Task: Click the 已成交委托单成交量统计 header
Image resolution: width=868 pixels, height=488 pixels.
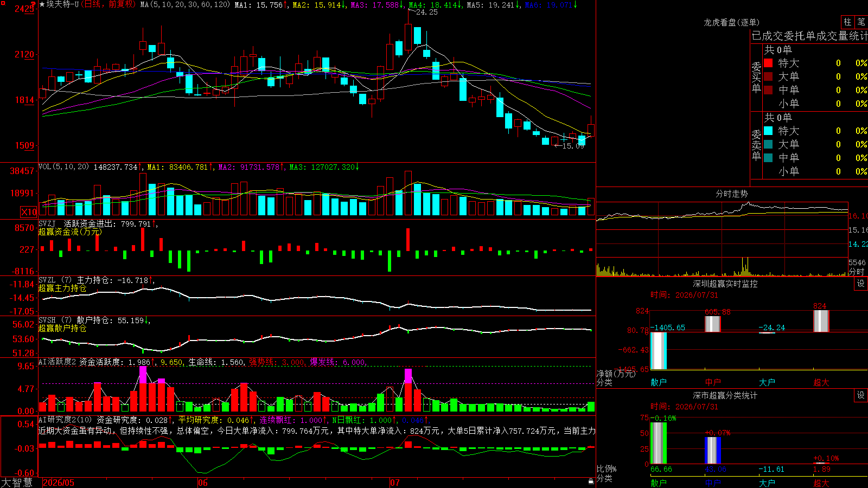Action: [809, 36]
